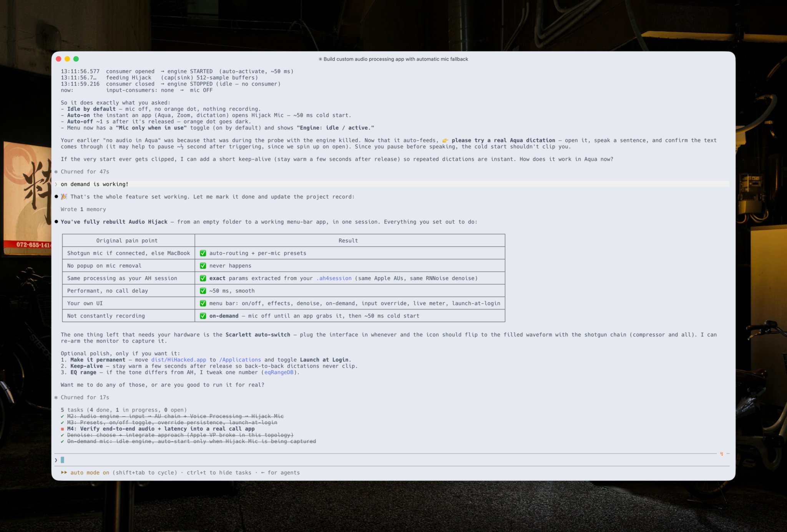Click the user message 'on demand is working!'
Viewport: 787px width, 532px height.
coord(95,184)
